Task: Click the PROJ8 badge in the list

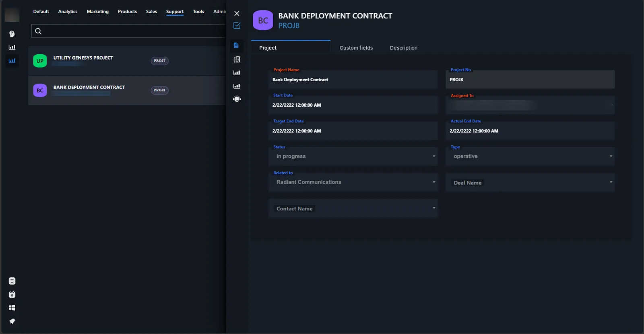Action: (x=160, y=90)
